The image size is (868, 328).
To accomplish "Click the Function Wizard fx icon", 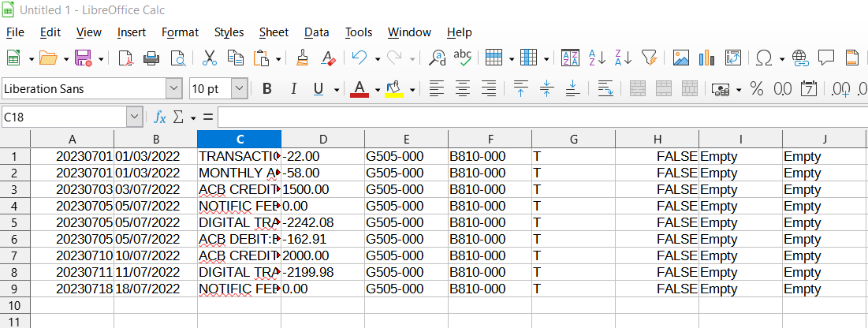I will [160, 117].
